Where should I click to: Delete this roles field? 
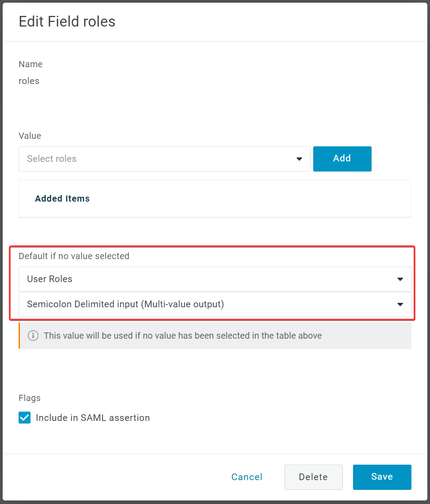click(313, 477)
